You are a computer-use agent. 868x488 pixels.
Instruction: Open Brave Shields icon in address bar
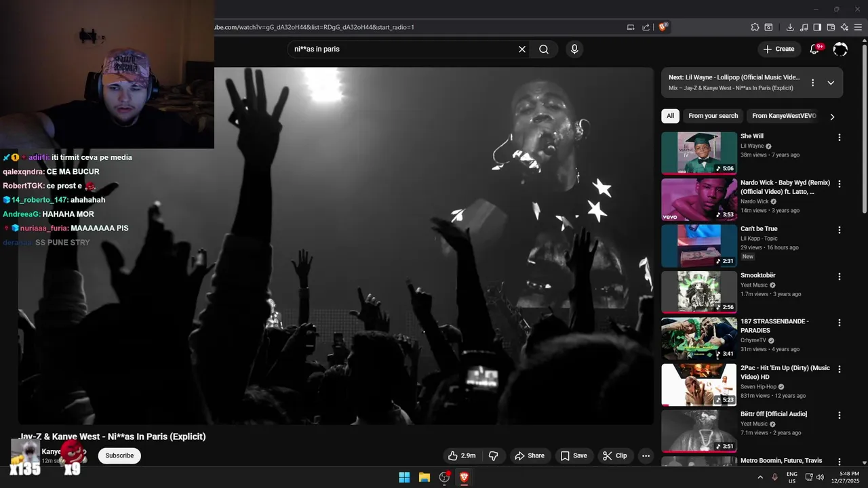click(663, 27)
